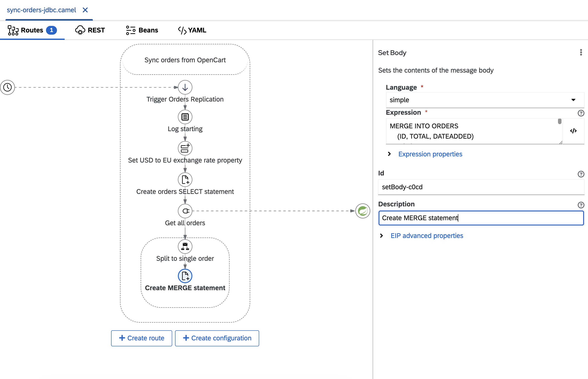Click the Set USD to EU exchange rate property label
This screenshot has width=588, height=379.
pyautogui.click(x=185, y=160)
